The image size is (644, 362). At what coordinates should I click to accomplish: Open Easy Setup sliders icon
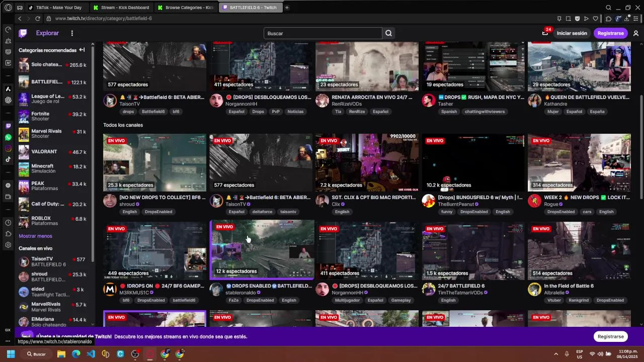tap(636, 19)
